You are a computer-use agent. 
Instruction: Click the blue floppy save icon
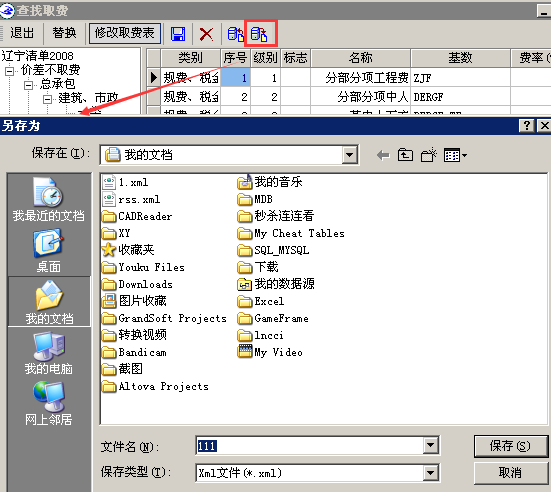[178, 34]
